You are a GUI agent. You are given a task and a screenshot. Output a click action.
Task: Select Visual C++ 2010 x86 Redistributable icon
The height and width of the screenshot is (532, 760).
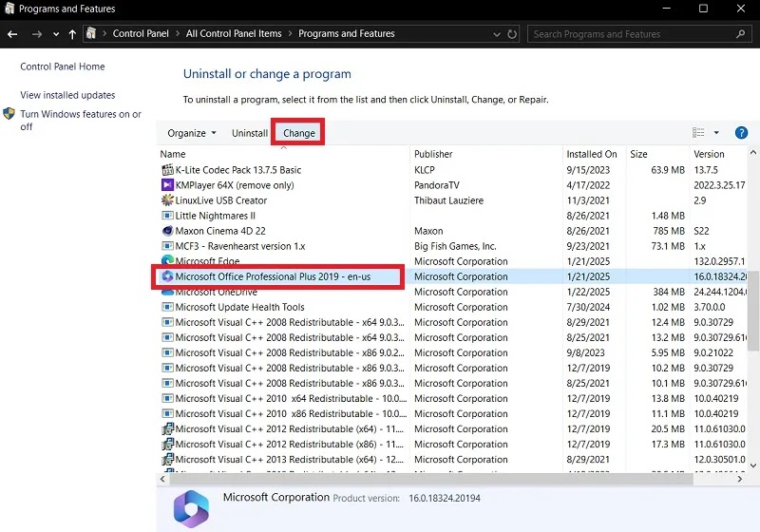[167, 414]
